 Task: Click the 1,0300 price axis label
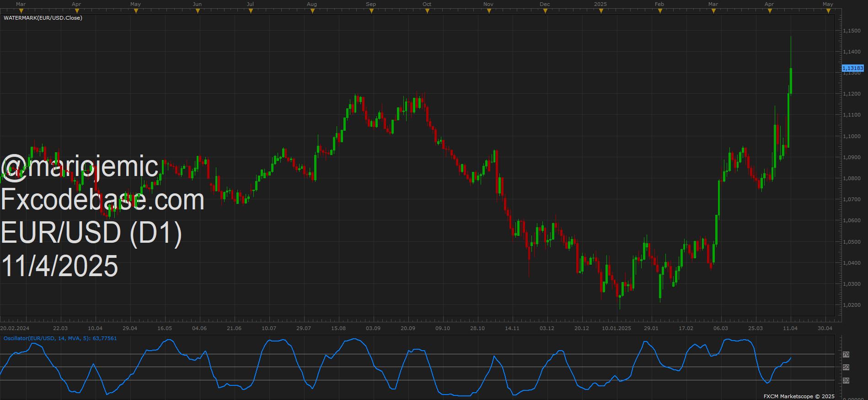[x=852, y=284]
